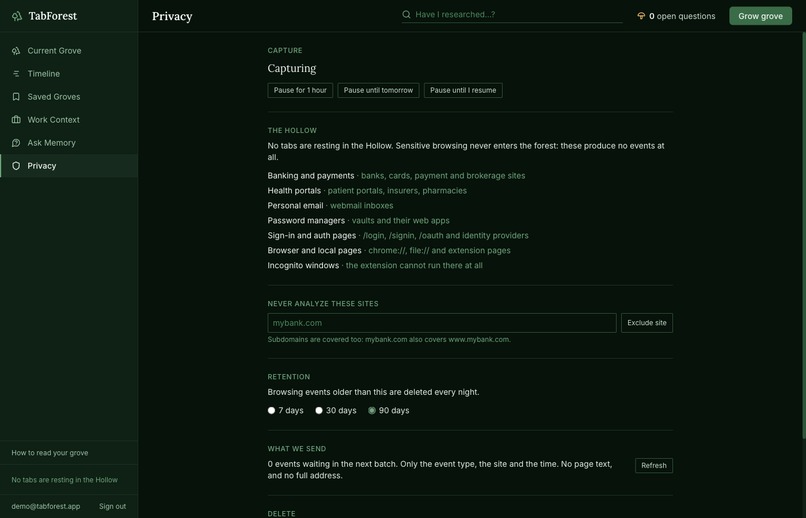This screenshot has width=806, height=518.
Task: Click the Incognito windows row
Action: pyautogui.click(x=375, y=265)
